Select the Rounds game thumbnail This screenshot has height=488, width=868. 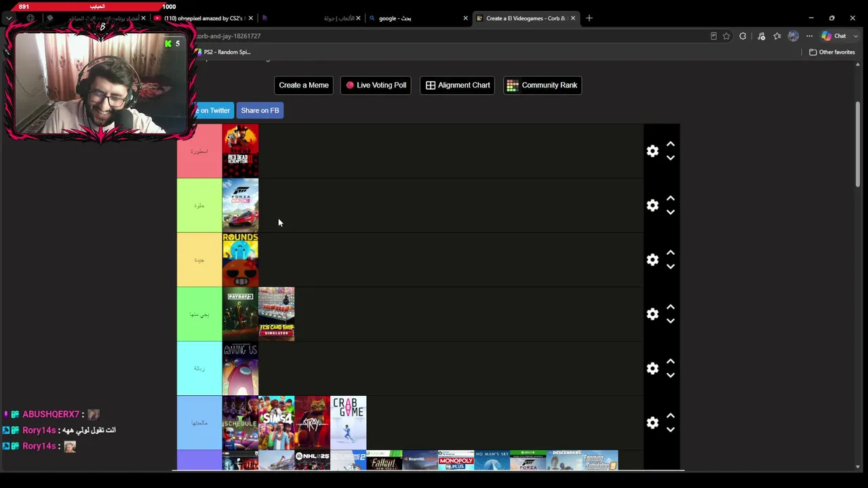click(240, 260)
